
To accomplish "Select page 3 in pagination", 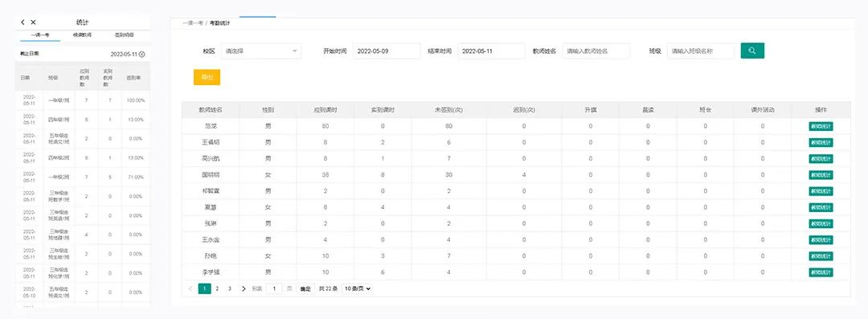I will pos(230,288).
